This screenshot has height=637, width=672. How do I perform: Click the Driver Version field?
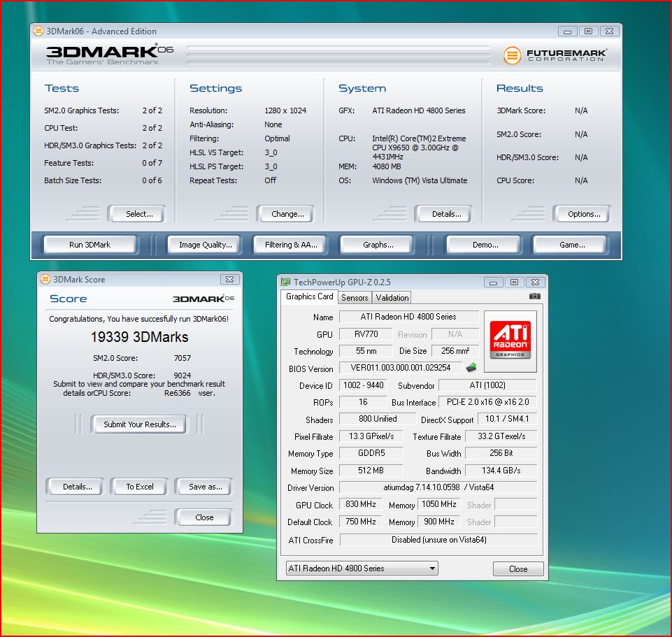point(438,487)
